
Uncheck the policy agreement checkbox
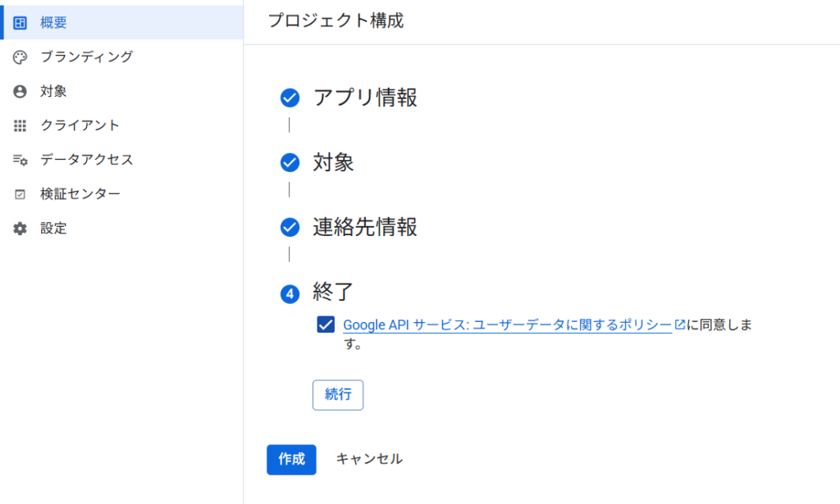pos(325,325)
